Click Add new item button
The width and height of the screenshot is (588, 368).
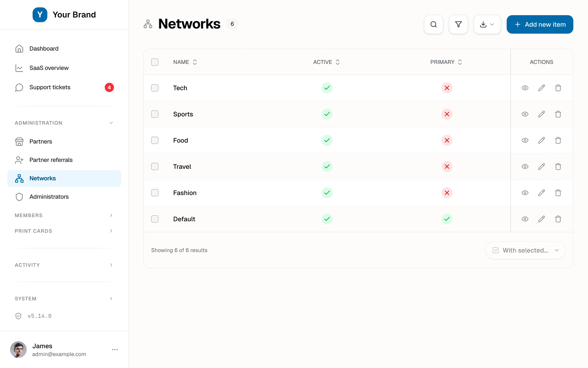coord(540,24)
